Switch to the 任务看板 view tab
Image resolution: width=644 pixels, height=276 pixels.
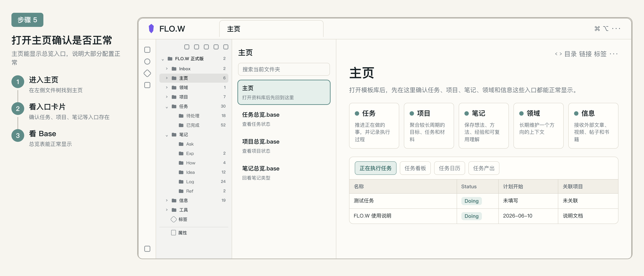(415, 168)
